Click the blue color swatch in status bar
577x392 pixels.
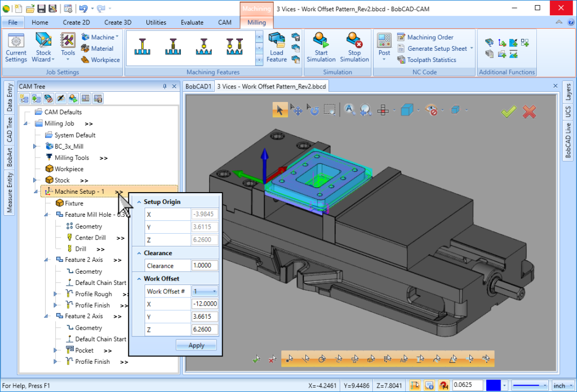pyautogui.click(x=492, y=385)
